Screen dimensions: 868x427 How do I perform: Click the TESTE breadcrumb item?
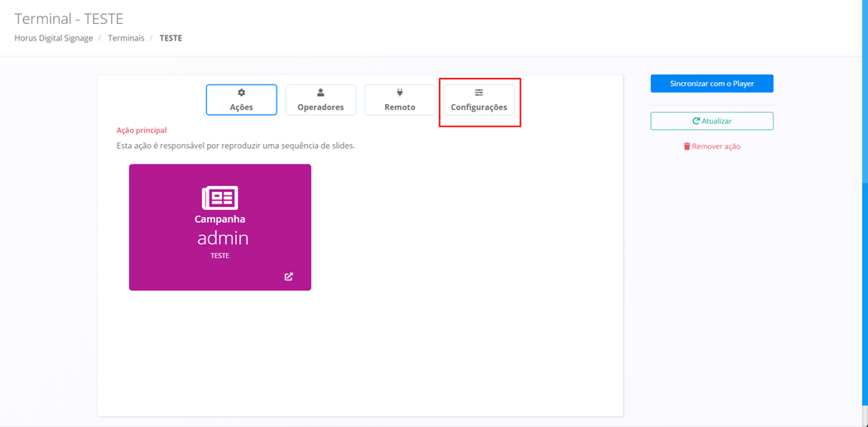click(171, 38)
